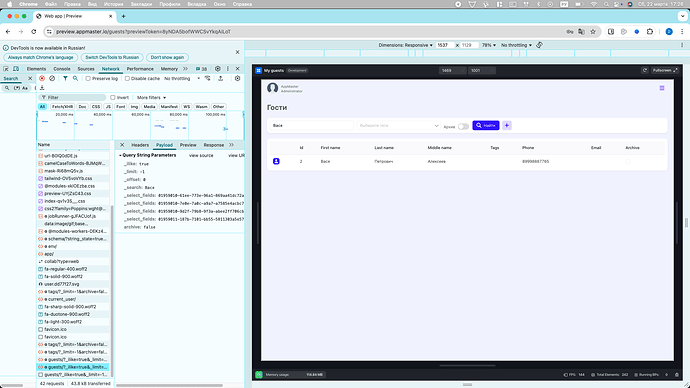Open the Response tab
Viewport: 690px width, 388px height.
click(x=213, y=145)
